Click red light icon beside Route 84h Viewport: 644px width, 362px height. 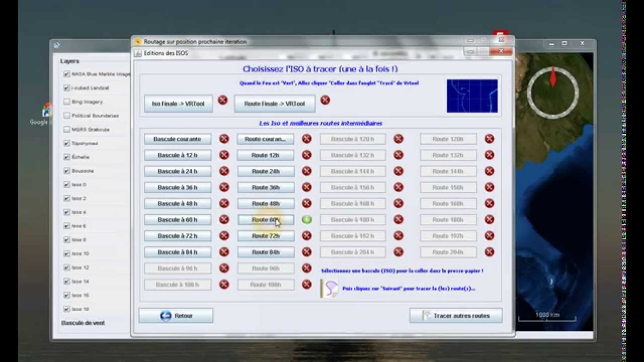click(x=306, y=252)
